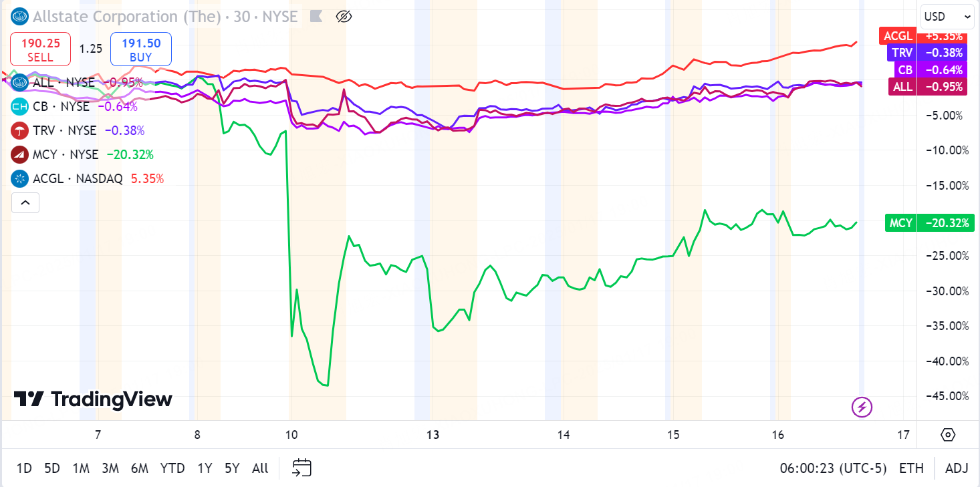
Task: Select the 1Y time range
Action: coord(205,468)
